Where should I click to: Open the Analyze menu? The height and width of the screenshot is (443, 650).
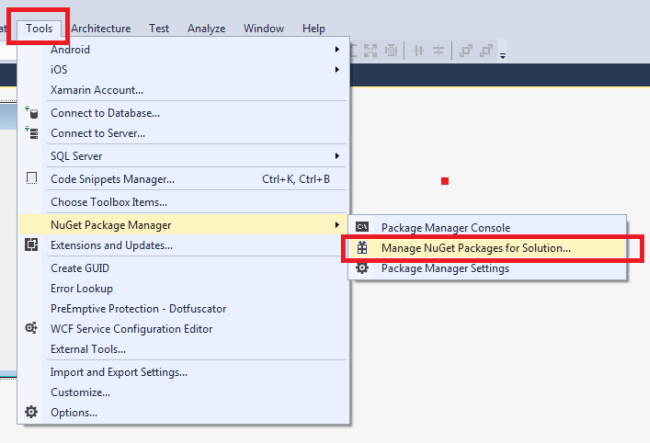coord(206,28)
